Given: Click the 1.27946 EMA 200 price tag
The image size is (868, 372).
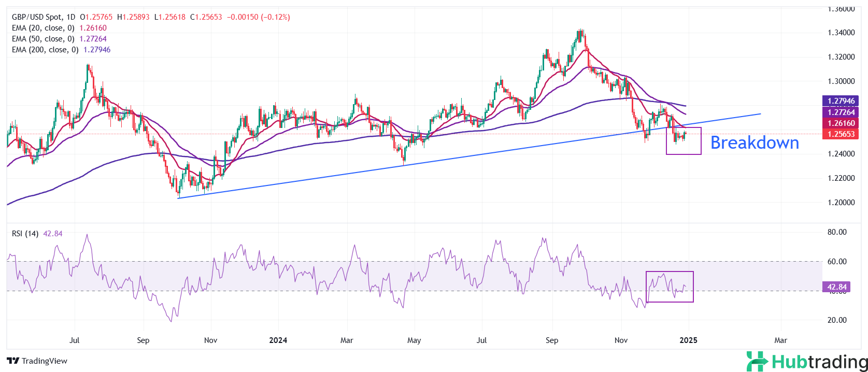Looking at the screenshot, I should [840, 101].
